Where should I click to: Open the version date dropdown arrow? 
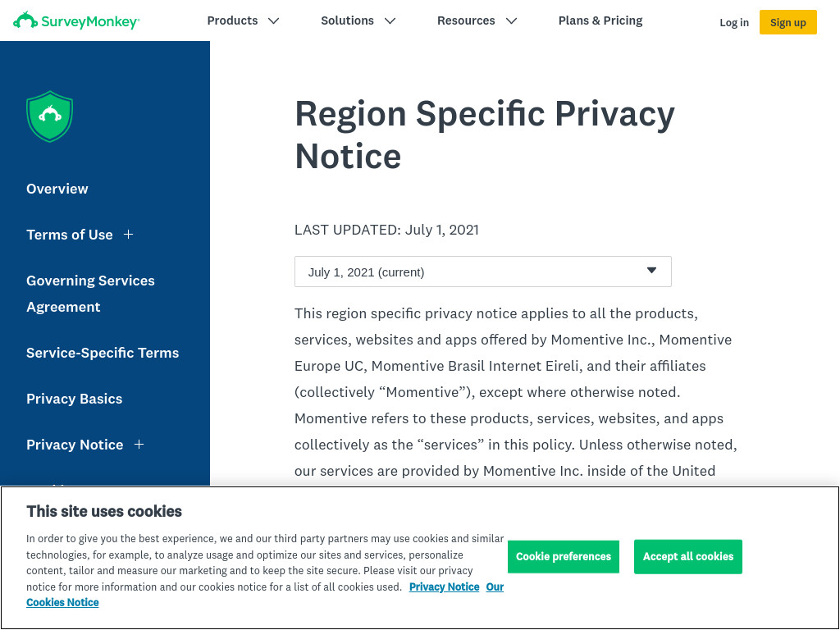click(651, 271)
